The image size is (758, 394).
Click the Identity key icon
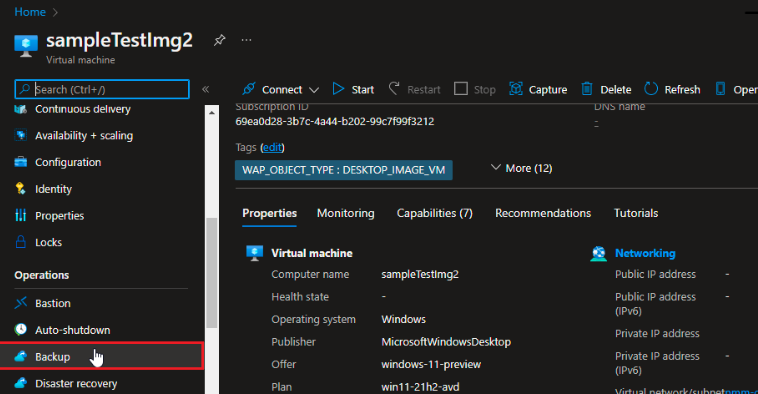coord(20,189)
